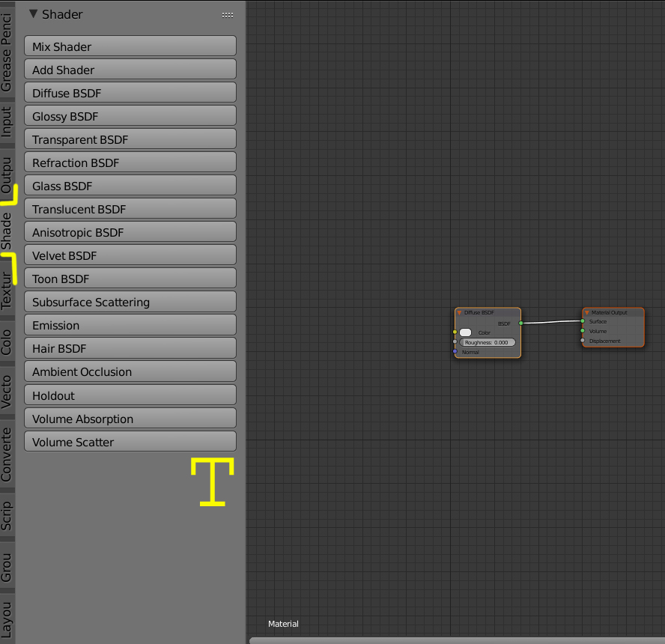Click the Diffuse BSDF button in Shader panel
The width and height of the screenshot is (665, 644).
130,93
